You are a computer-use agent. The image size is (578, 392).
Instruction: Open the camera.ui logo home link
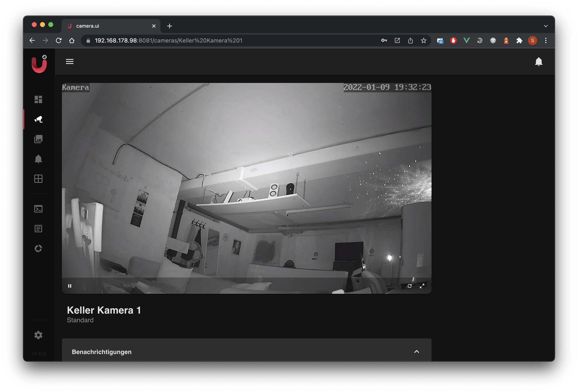[39, 64]
